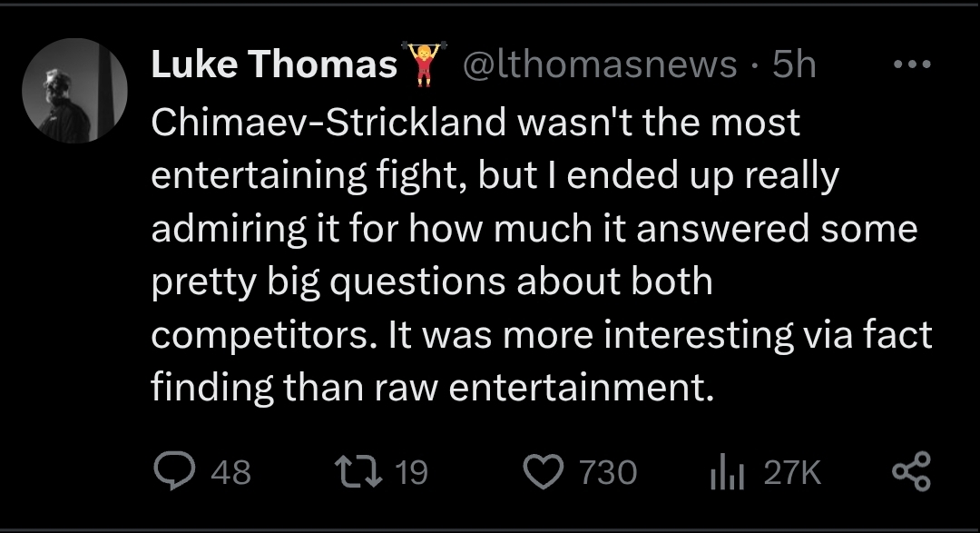The width and height of the screenshot is (980, 533).
Task: Click the line finding than raw entertainment
Action: click(432, 388)
